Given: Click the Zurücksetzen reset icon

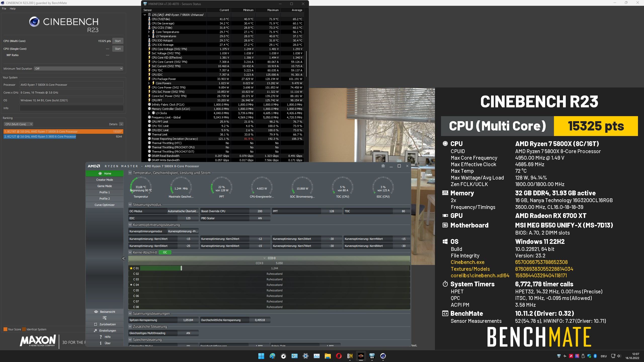Looking at the screenshot, I should (96, 324).
